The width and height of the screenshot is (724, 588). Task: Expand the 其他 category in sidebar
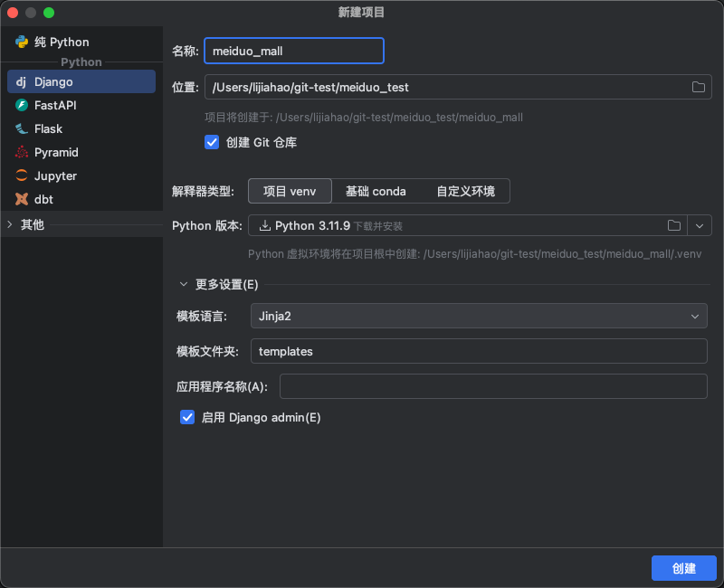coord(10,224)
